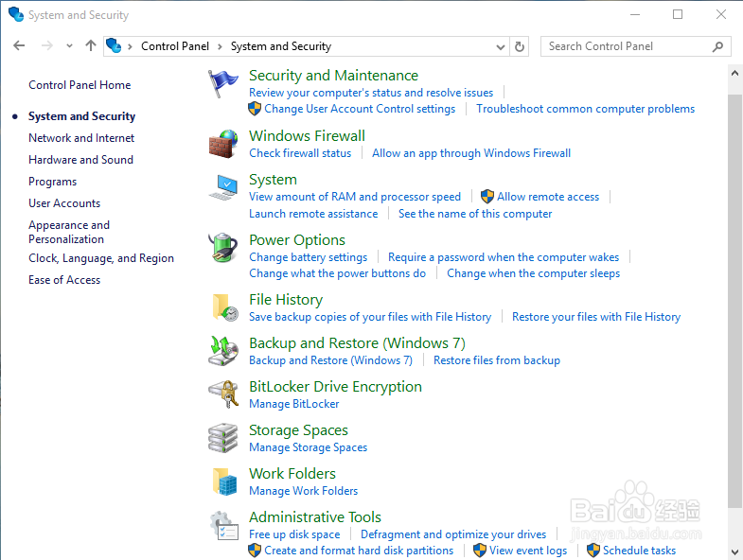Click Save backup copies with File History
Screen dimensions: 743x560
[370, 317]
